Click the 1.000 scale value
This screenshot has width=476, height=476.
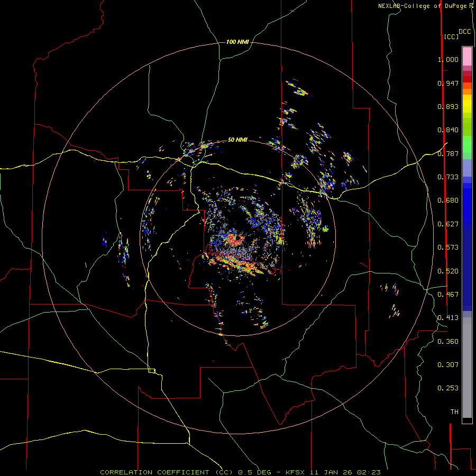[x=448, y=59]
